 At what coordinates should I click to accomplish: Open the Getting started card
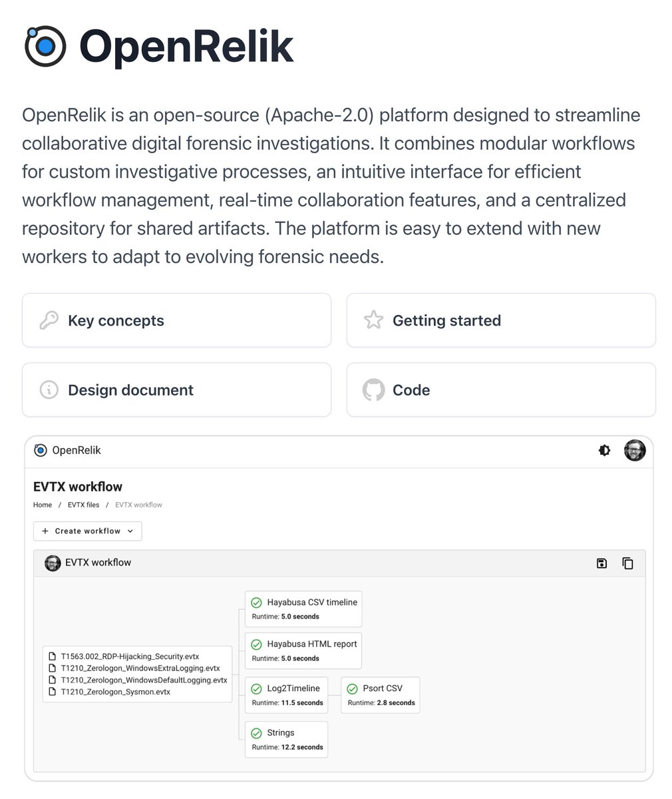(x=501, y=320)
